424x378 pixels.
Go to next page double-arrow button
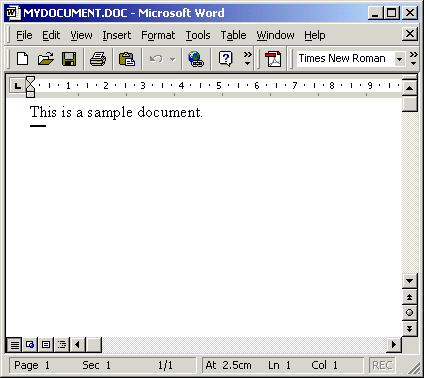[410, 328]
